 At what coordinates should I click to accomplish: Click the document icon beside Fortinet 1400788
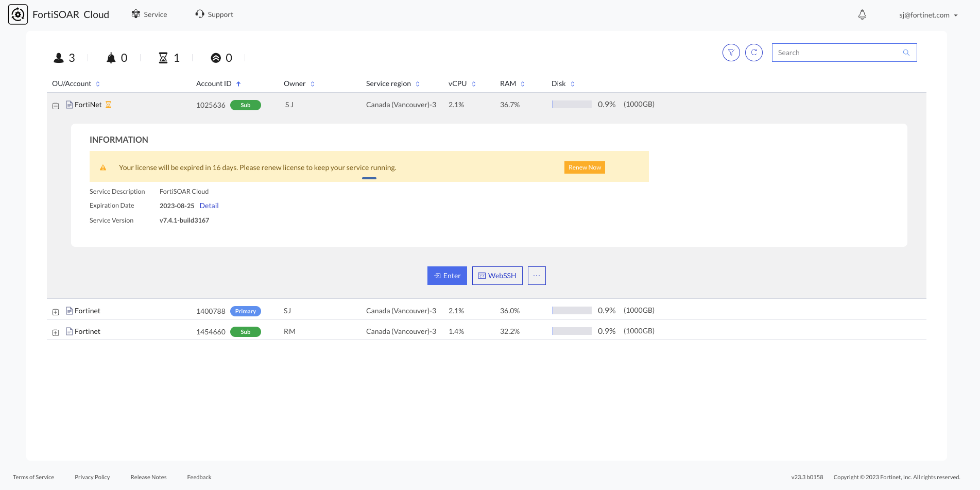pyautogui.click(x=69, y=310)
